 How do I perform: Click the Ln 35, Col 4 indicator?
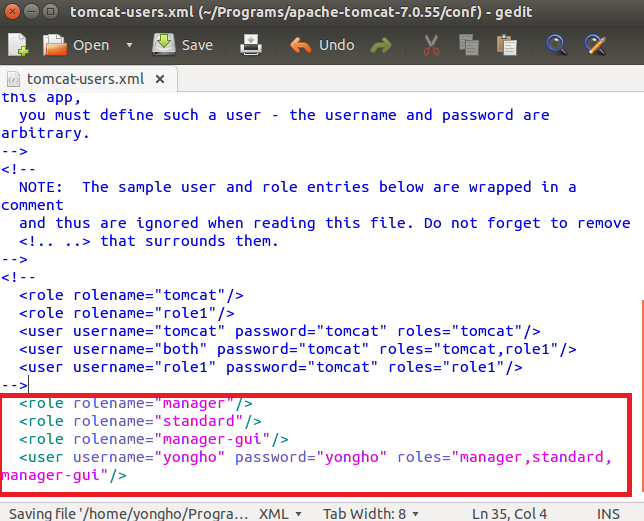509,514
